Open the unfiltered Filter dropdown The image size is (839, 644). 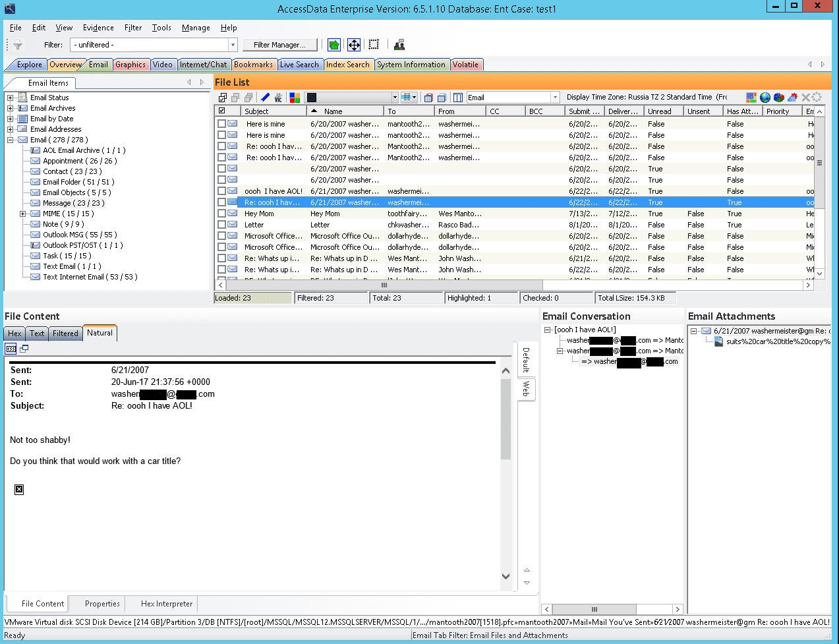tap(233, 45)
